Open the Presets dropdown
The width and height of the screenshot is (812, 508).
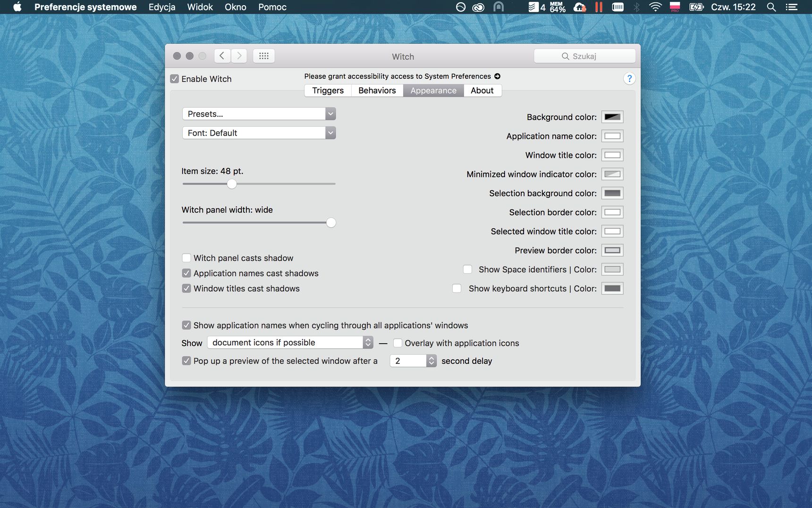point(259,114)
